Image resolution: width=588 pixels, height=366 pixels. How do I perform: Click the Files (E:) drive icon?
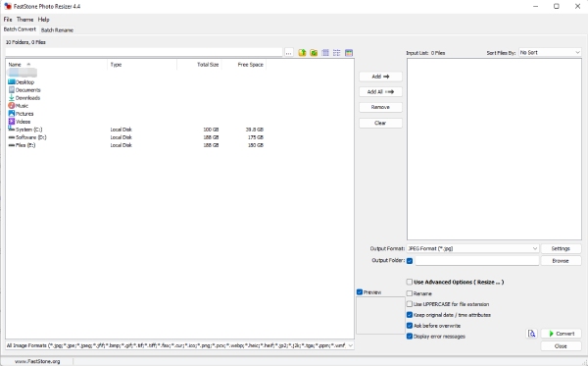[x=11, y=145]
